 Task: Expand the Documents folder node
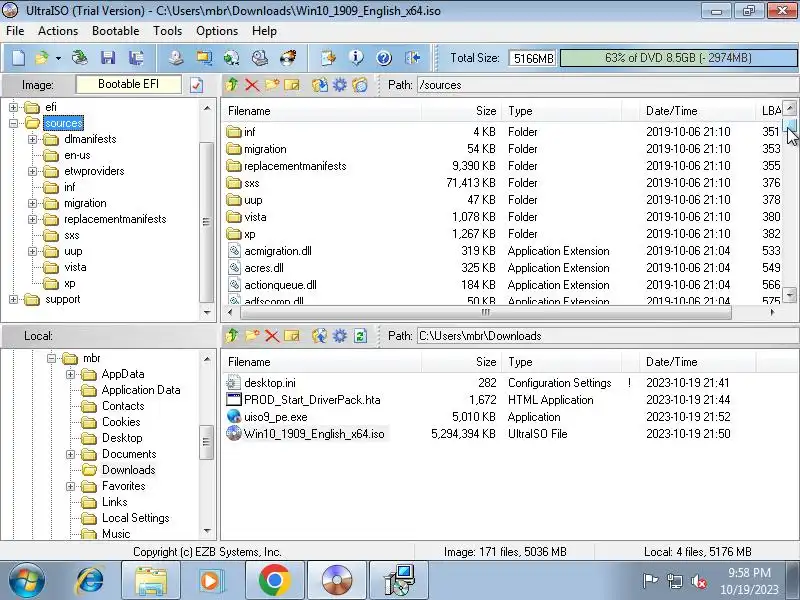(70, 454)
